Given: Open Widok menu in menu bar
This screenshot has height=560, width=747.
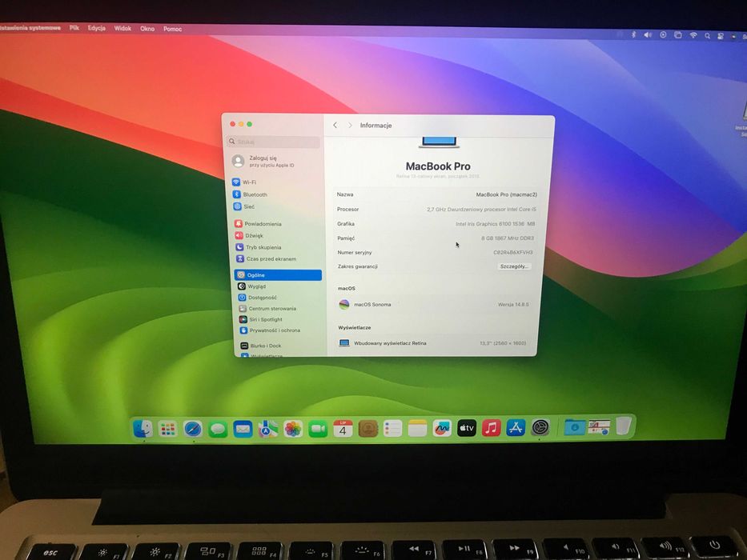Looking at the screenshot, I should point(122,29).
